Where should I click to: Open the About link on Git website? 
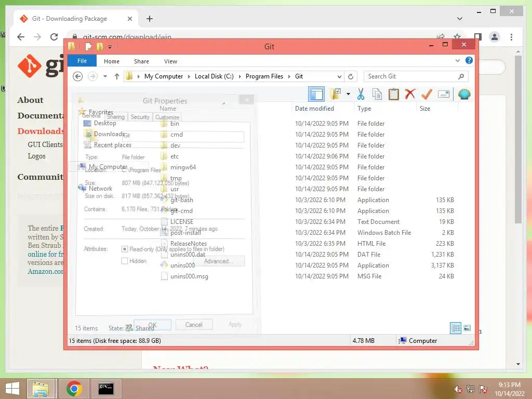(x=30, y=100)
